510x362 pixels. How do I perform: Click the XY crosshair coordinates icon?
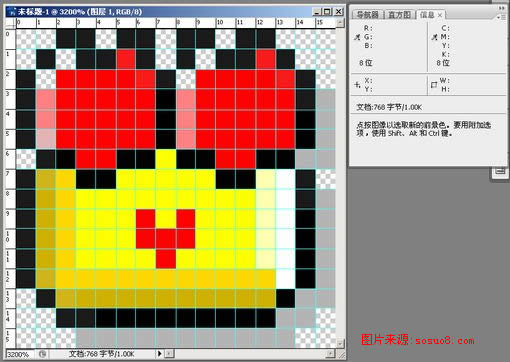click(x=357, y=85)
